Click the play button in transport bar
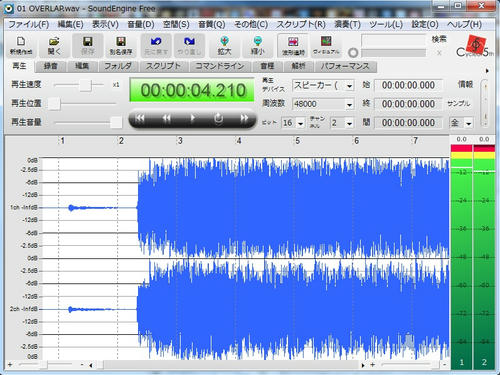This screenshot has height=375, width=500. click(192, 118)
